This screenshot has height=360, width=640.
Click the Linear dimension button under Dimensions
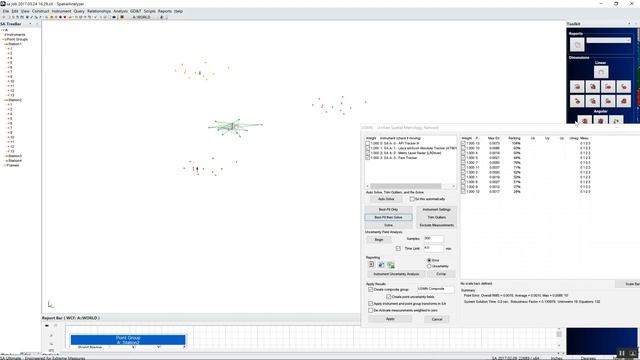tap(600, 72)
